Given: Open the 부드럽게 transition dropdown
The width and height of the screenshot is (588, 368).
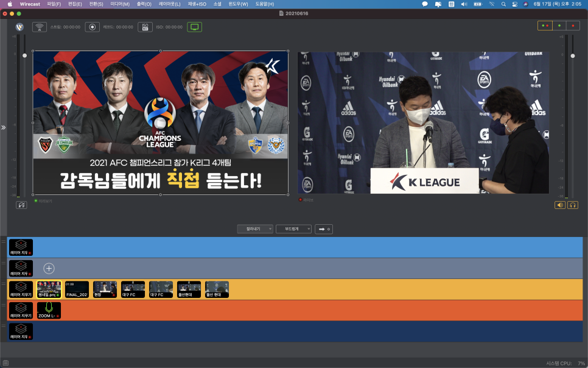Looking at the screenshot, I should point(293,229).
